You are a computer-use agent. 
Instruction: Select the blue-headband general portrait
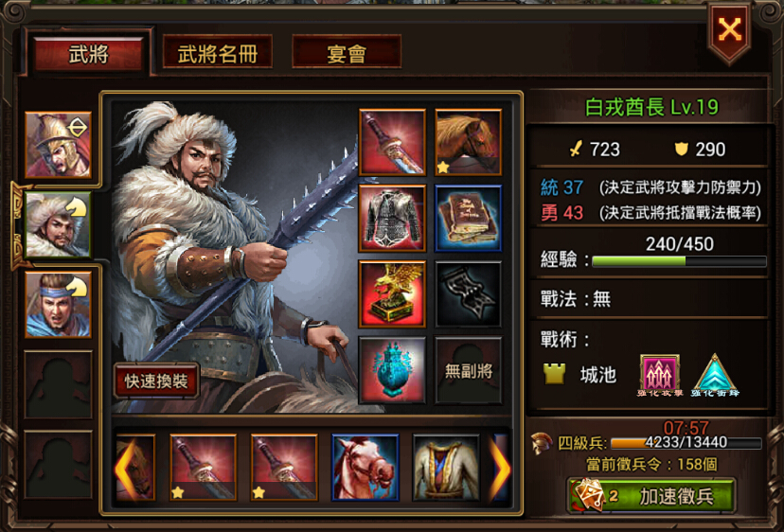point(58,305)
